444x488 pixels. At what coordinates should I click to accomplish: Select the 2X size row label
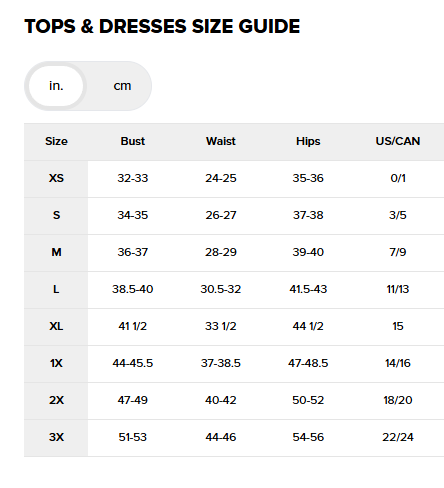pos(56,400)
